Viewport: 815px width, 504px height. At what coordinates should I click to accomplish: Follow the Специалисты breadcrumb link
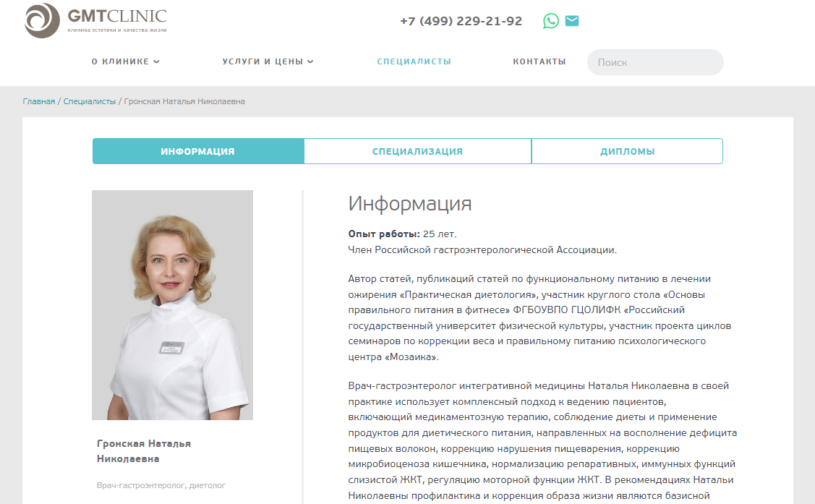click(x=90, y=101)
